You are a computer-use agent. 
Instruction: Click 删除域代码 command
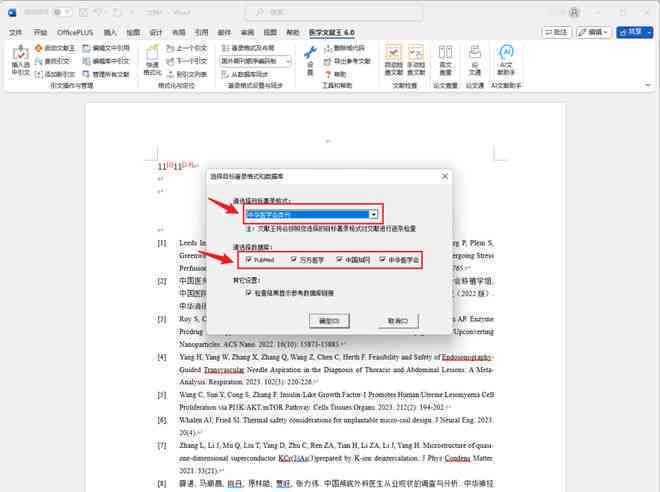click(345, 48)
